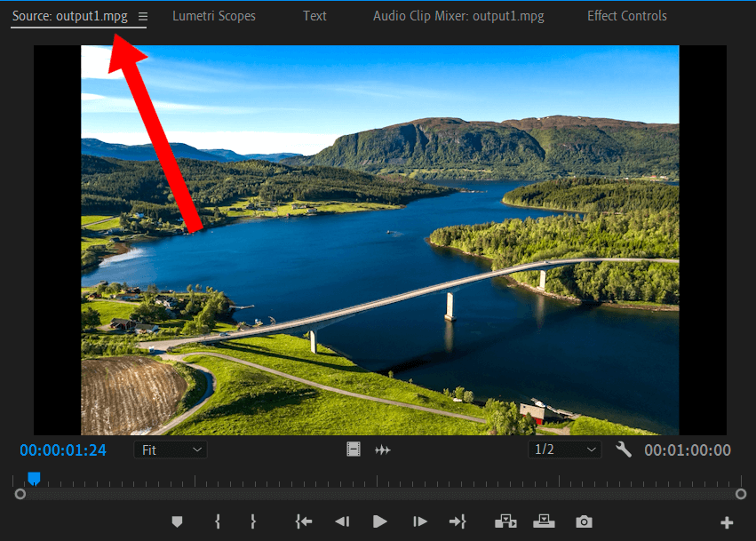Set the Mark Out point
This screenshot has height=541, width=756.
(x=253, y=521)
